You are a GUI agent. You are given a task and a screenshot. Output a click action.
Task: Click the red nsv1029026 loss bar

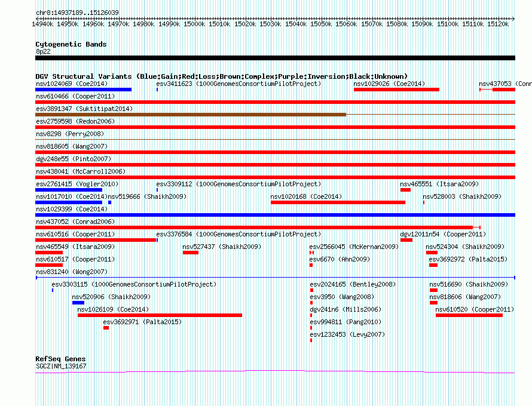click(x=397, y=90)
